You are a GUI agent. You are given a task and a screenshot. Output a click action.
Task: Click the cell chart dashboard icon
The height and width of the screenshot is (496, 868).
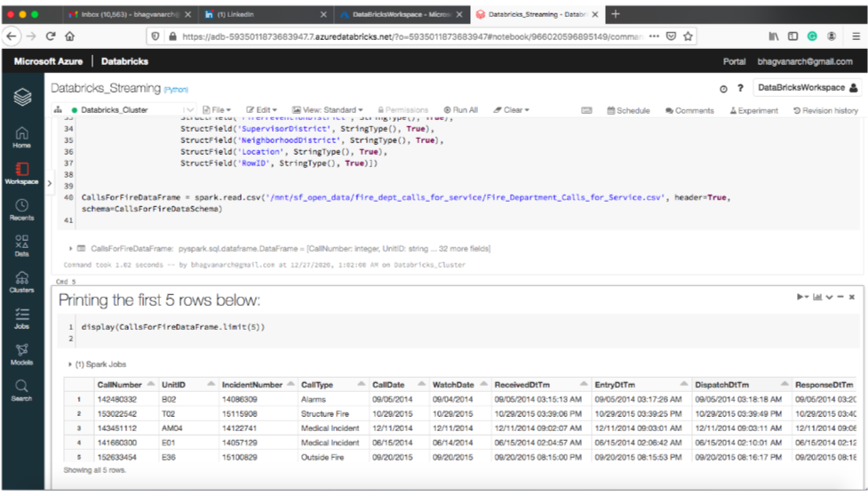pos(817,297)
